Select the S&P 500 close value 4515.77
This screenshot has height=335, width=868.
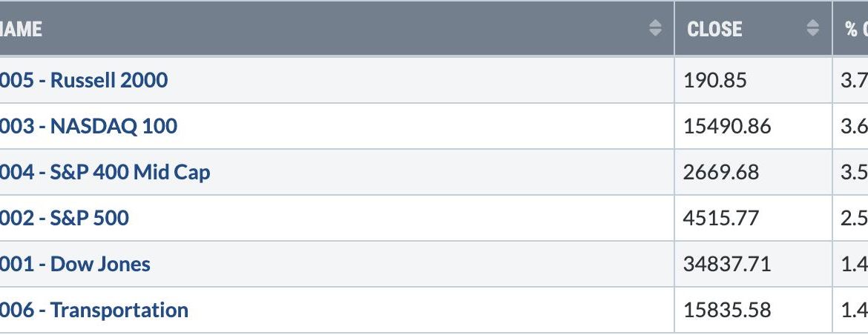tap(721, 219)
